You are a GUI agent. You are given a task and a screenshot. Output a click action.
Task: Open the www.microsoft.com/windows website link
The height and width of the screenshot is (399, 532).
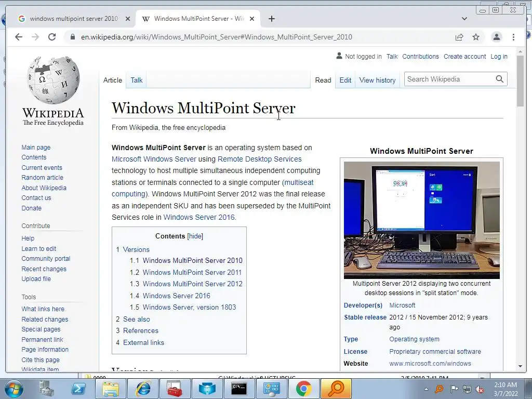tap(430, 363)
